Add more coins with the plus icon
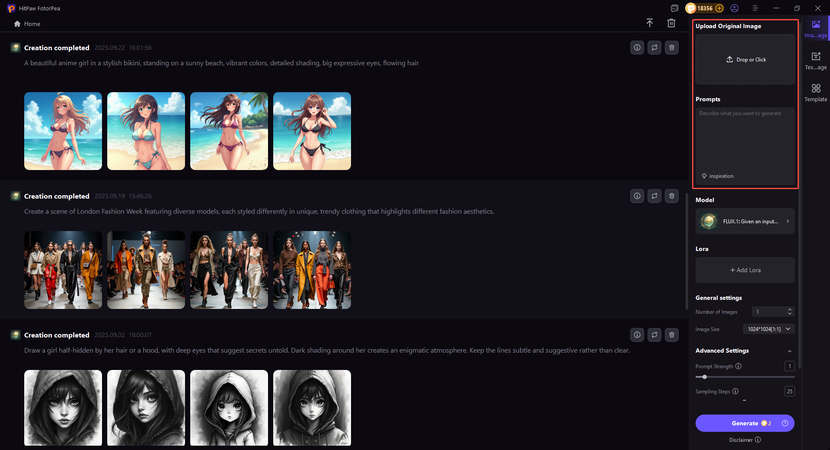 point(719,8)
